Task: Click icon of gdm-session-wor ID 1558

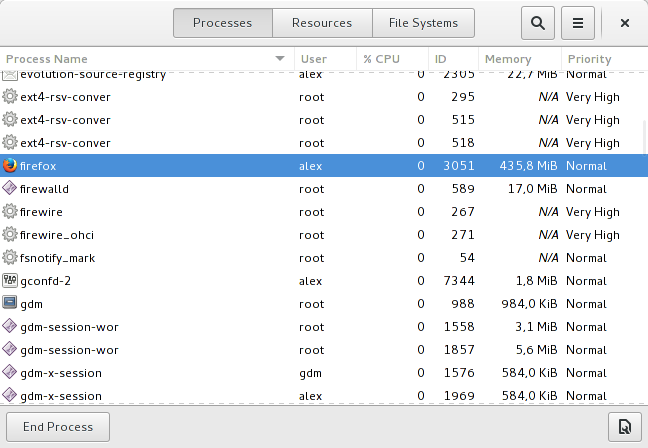Action: 10,326
